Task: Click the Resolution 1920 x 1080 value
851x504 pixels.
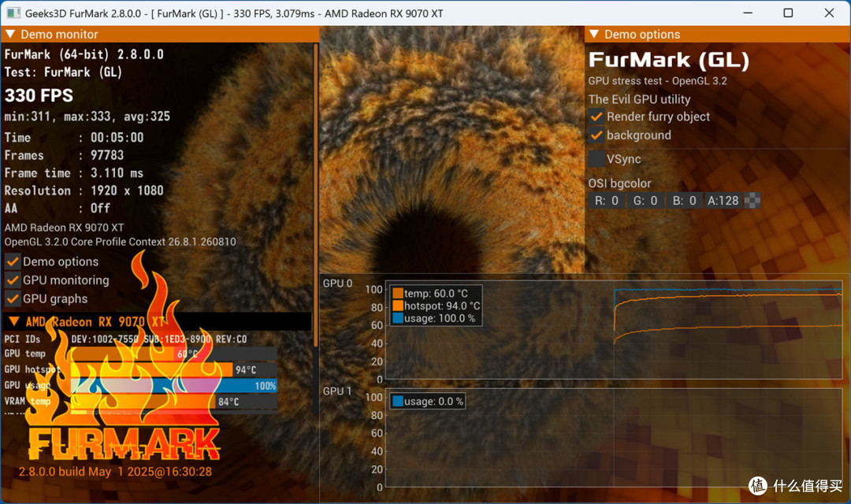Action: [127, 191]
